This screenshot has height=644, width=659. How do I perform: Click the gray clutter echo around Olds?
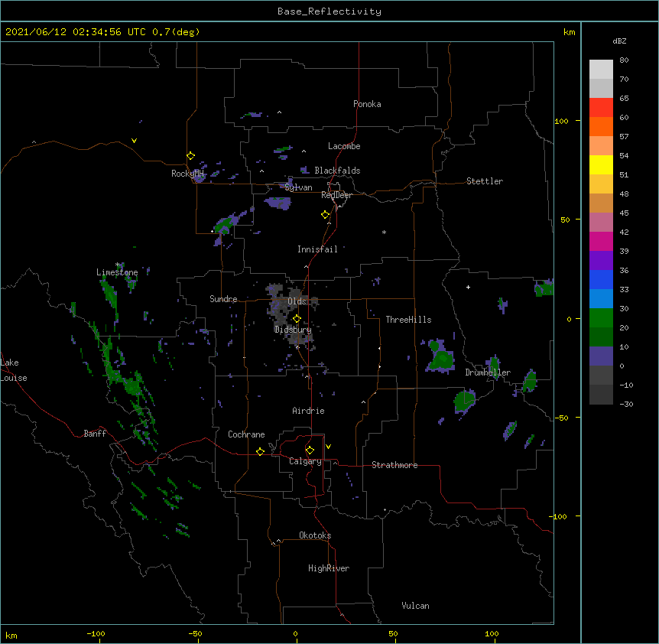(290, 315)
